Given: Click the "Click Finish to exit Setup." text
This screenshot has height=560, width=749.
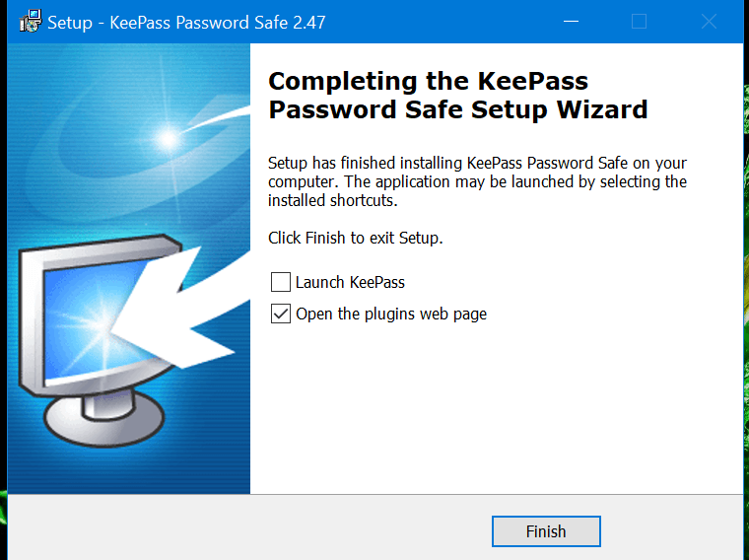Looking at the screenshot, I should click(356, 238).
